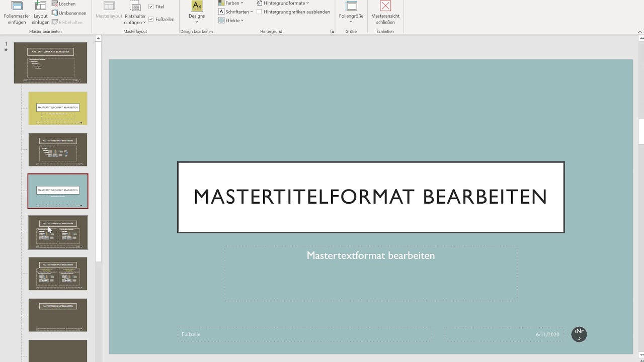Open Hintergrund dialog launcher
The image size is (644, 362).
tap(332, 31)
